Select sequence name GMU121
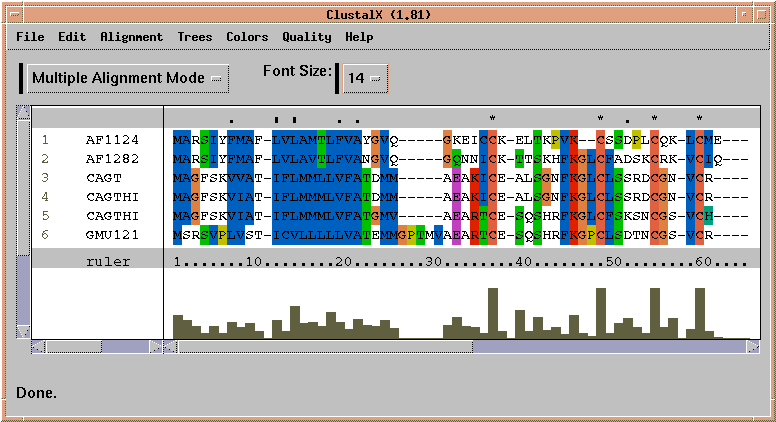776x422 pixels. [112, 234]
